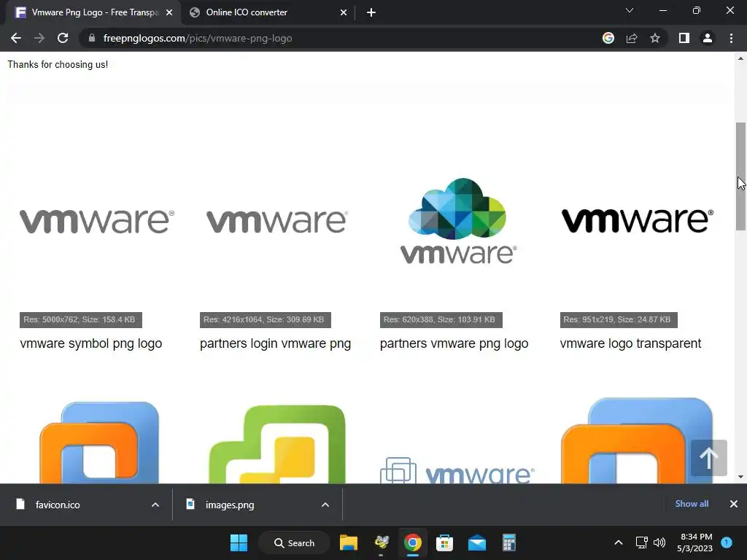Open the blue vmware logo with squares image
This screenshot has height=560, width=747.
tap(457, 470)
